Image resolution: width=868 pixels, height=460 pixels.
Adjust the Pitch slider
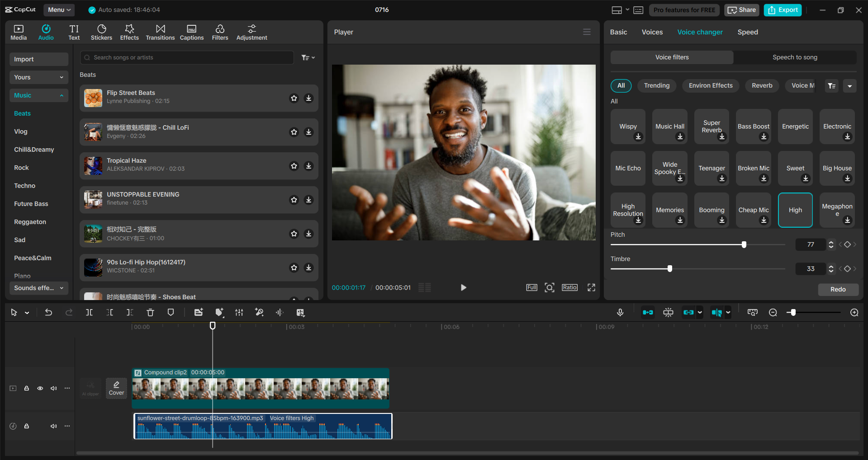click(x=743, y=244)
